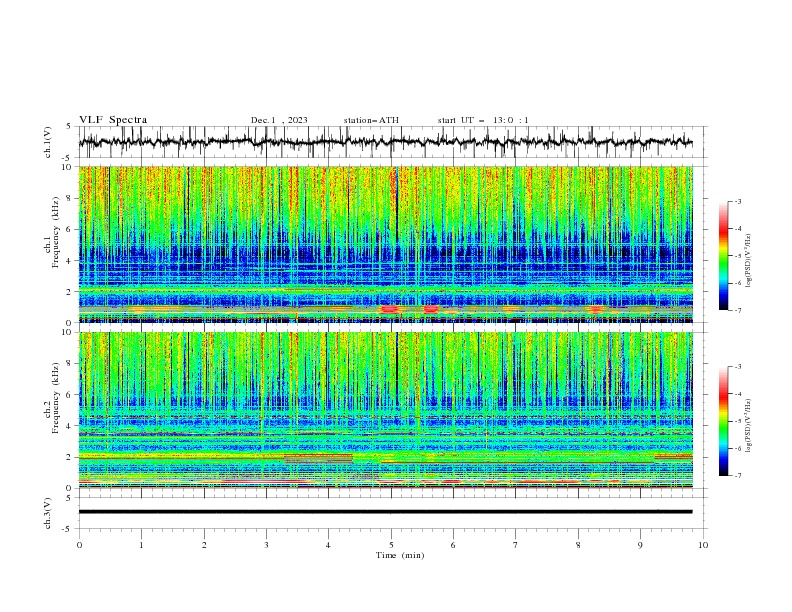792x612 pixels.
Task: Click the ch.1 colorbar log(PSD) label
Action: (x=749, y=261)
